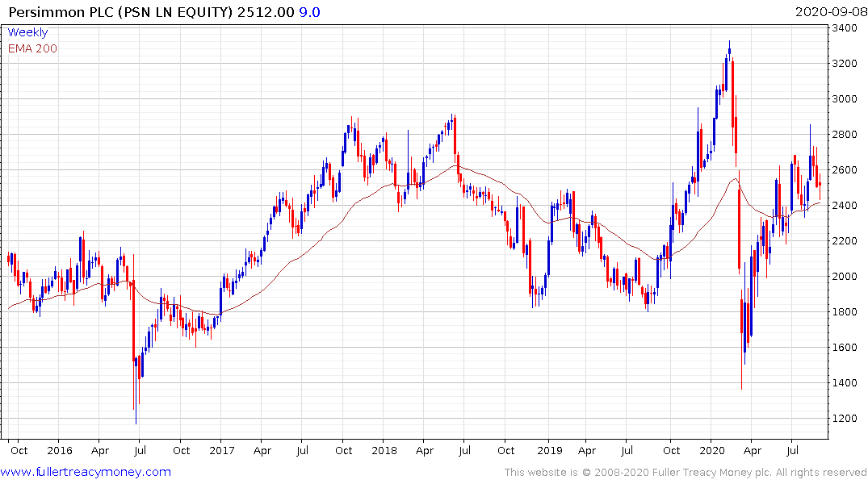Click the EMA 200 legend label
The height and width of the screenshot is (484, 868).
[32, 48]
